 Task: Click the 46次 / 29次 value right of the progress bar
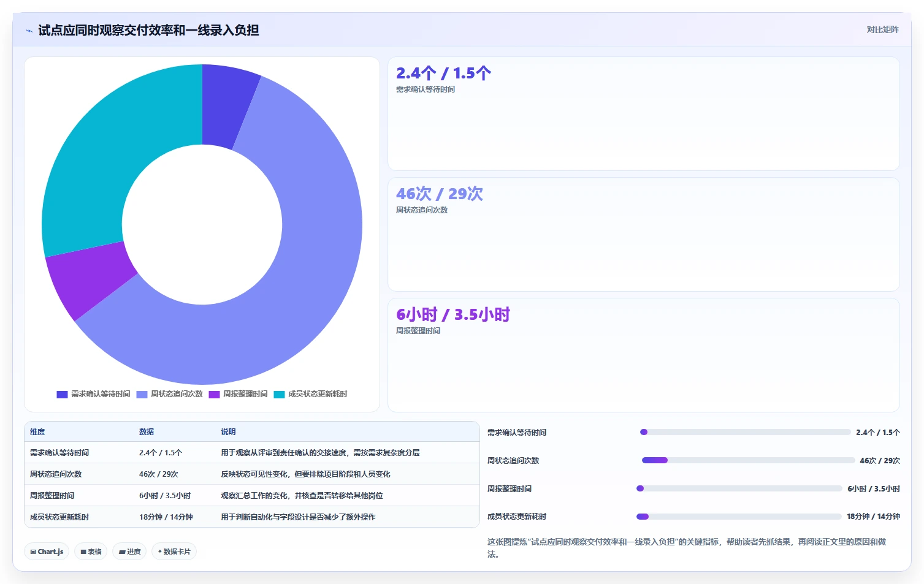(x=880, y=461)
